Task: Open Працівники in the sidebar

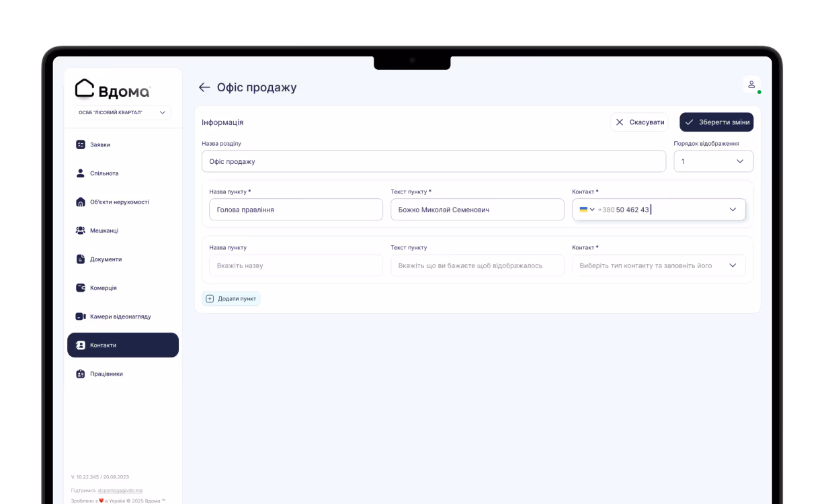Action: click(123, 374)
